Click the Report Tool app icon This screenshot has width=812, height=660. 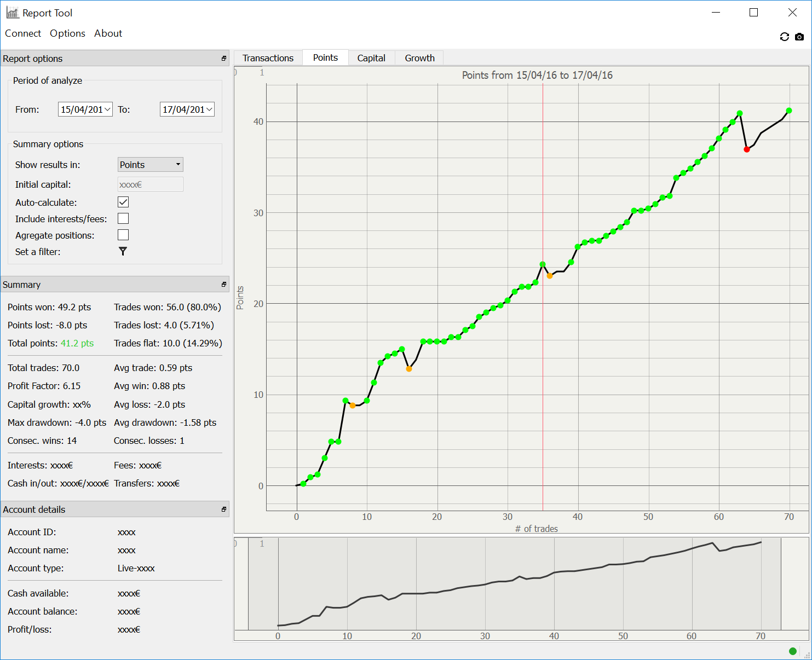(12, 13)
